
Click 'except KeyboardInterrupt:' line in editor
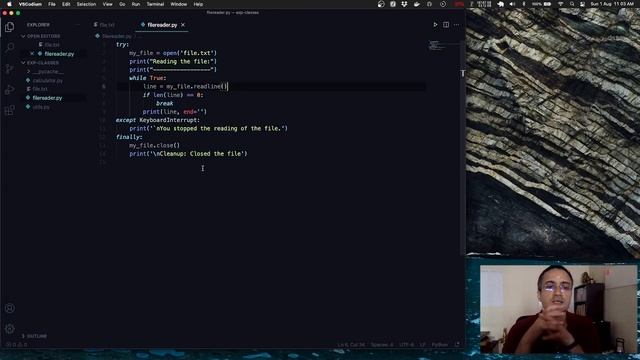[158, 120]
